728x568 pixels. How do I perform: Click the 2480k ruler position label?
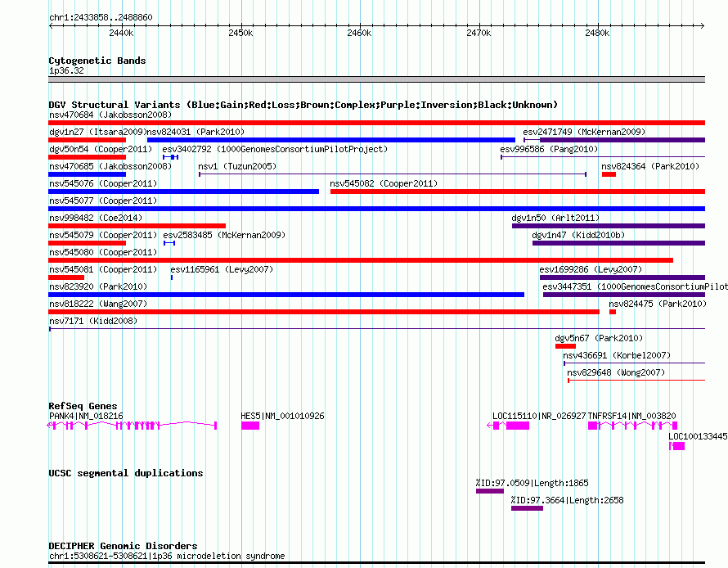(598, 33)
